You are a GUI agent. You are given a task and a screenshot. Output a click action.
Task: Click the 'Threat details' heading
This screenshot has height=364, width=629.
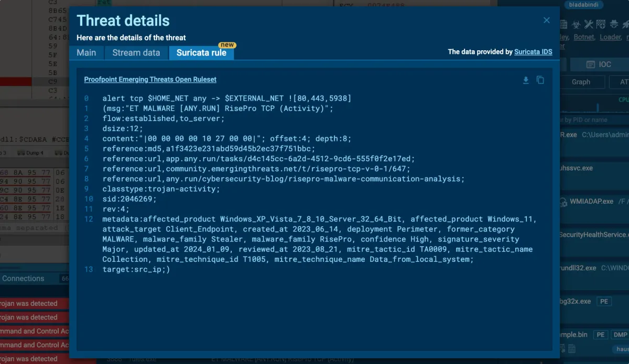click(123, 21)
